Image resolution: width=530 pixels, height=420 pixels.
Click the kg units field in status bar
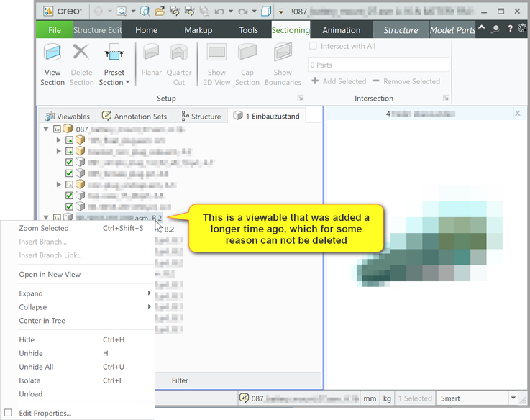(x=387, y=398)
